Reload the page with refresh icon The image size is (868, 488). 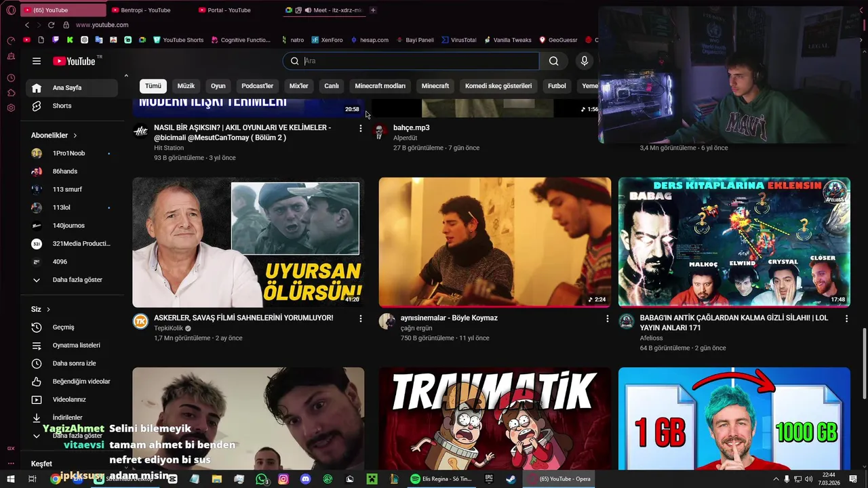point(51,24)
